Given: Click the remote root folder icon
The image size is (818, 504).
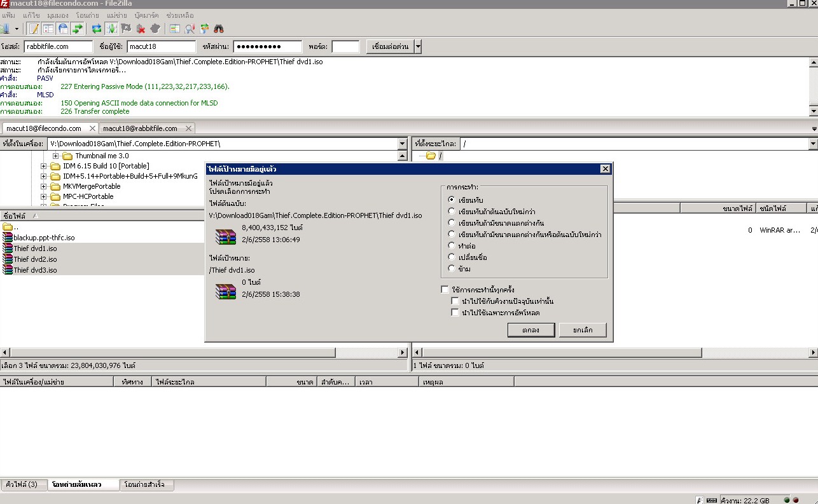Looking at the screenshot, I should [431, 156].
